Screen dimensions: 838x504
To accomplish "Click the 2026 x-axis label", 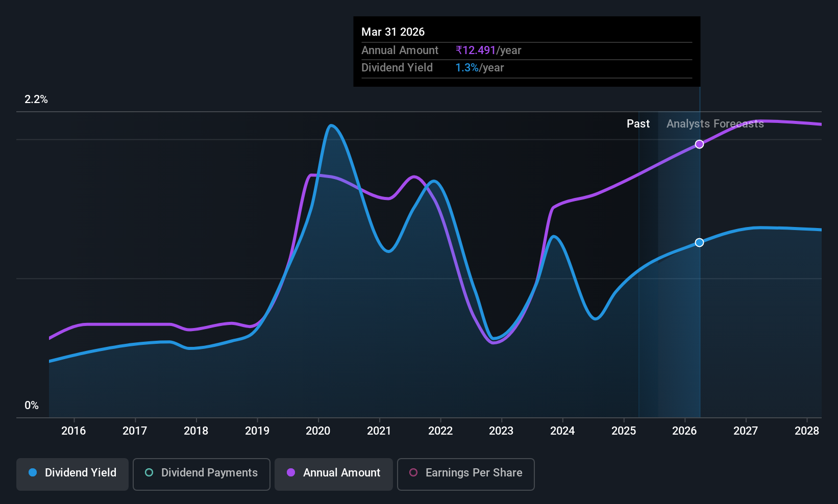I will pyautogui.click(x=684, y=431).
